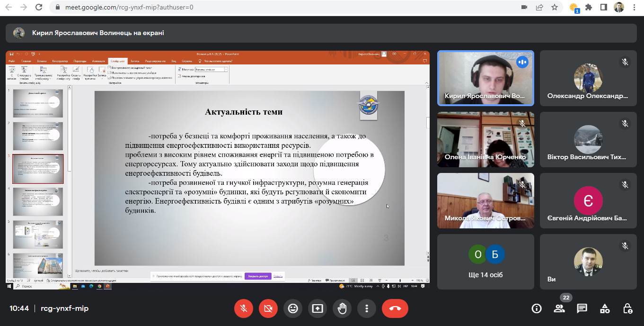Click 'Актуальність теми' slide title

click(x=244, y=112)
